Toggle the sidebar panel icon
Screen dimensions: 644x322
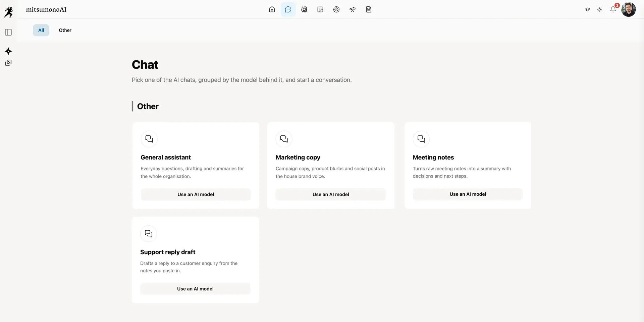(9, 32)
